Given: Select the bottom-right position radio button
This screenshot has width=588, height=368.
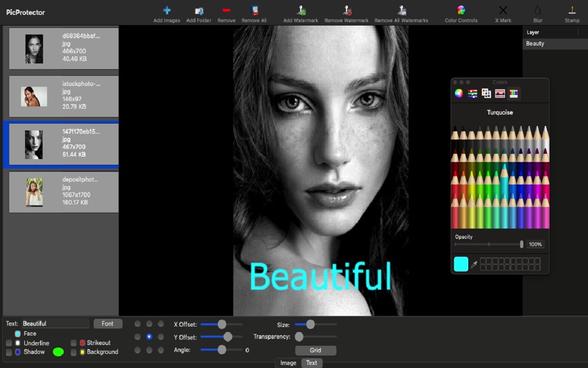Looking at the screenshot, I should (x=161, y=350).
